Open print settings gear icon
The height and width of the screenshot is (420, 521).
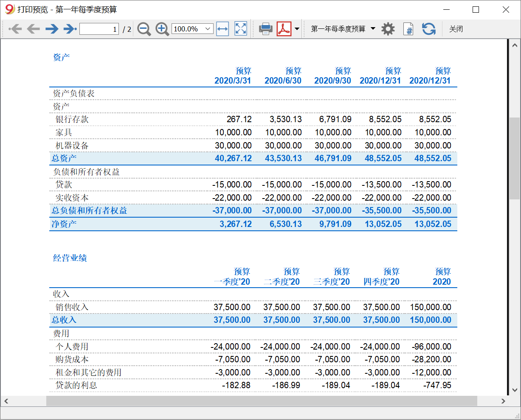coord(388,29)
